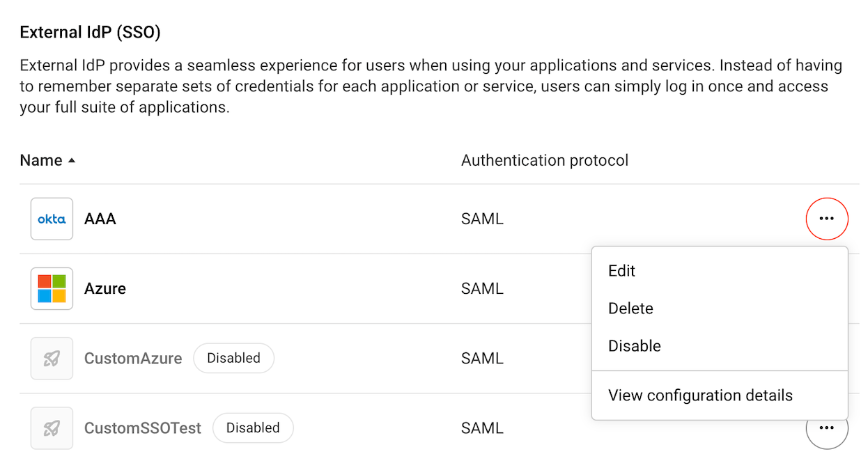Select Delete in the context menu

(x=630, y=308)
